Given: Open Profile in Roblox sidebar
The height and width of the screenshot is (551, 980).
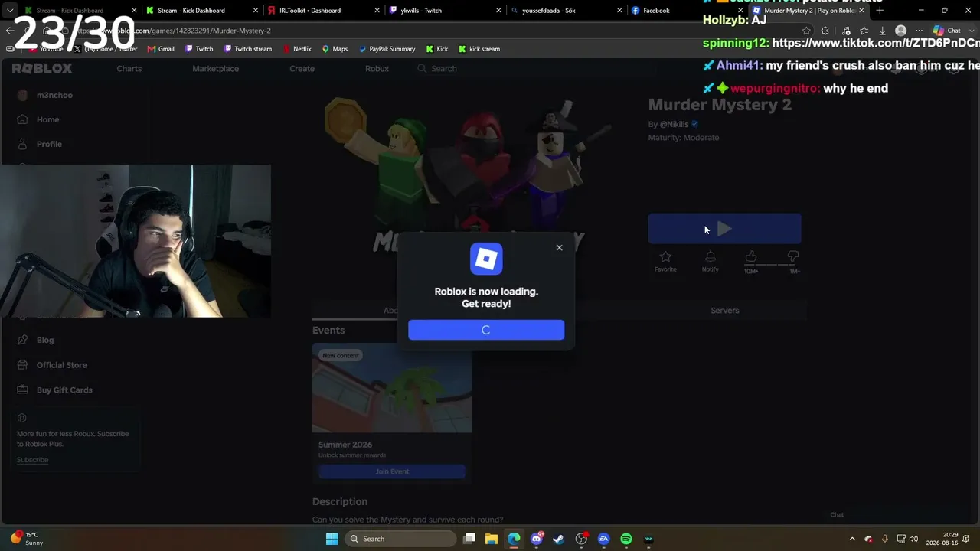Looking at the screenshot, I should pos(49,144).
